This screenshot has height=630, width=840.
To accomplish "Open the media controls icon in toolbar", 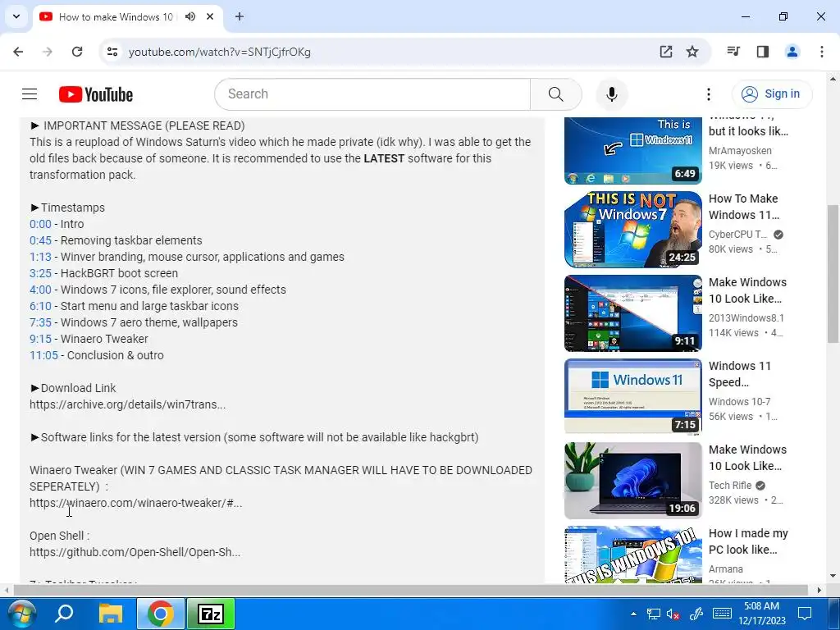I will coord(733,52).
